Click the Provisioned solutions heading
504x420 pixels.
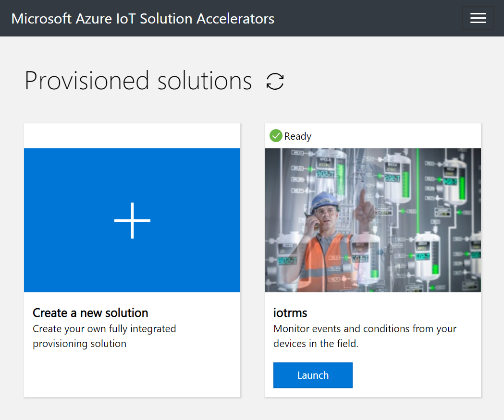138,81
